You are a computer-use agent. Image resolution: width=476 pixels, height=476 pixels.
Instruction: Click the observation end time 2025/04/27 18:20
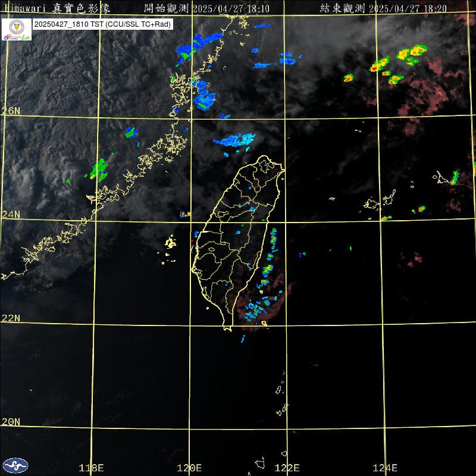tap(408, 8)
